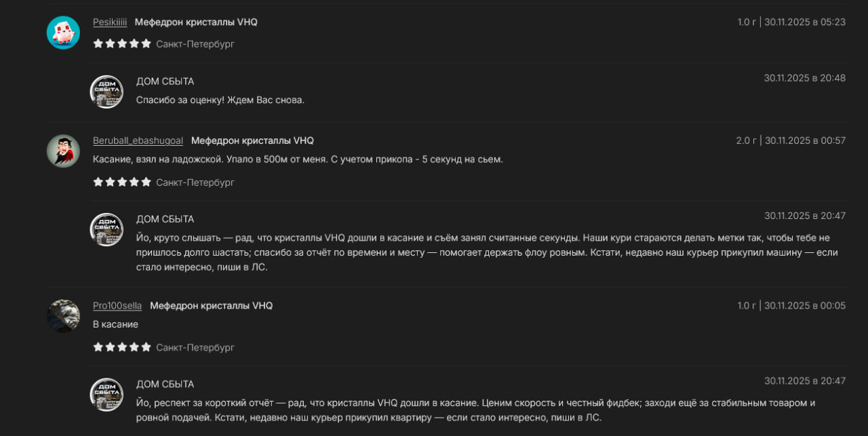Open Beruball_ebashugoal's avatar image
This screenshot has width=868, height=436.
pos(63,151)
